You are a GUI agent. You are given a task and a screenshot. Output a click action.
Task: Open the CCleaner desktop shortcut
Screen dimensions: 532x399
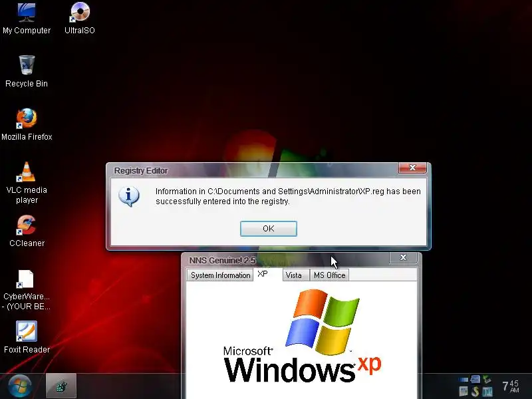tap(27, 231)
